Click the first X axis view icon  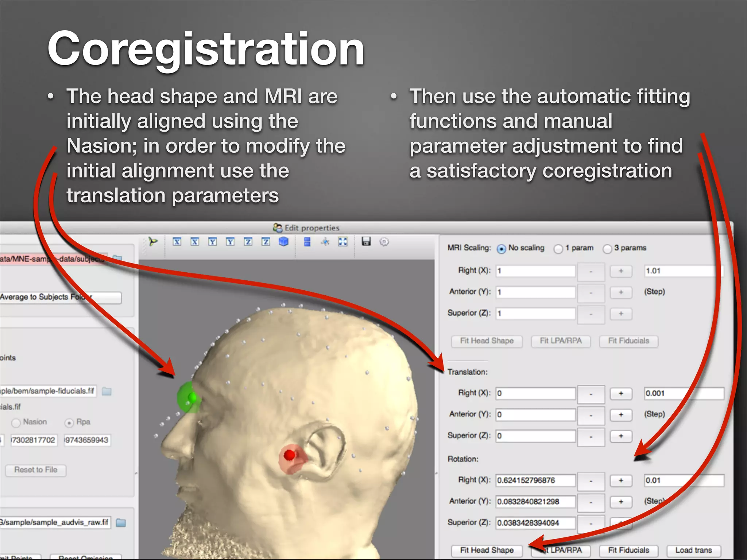[x=177, y=242]
